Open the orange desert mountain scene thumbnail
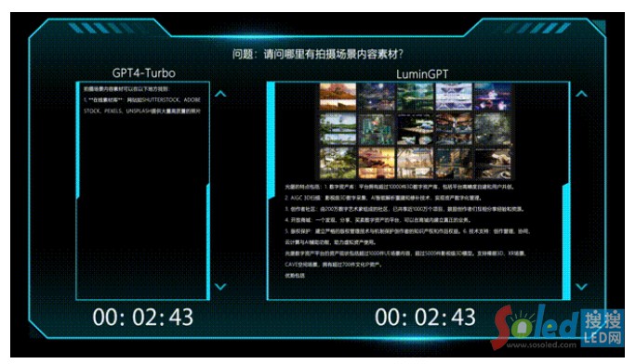636x364 pixels. [x=338, y=97]
